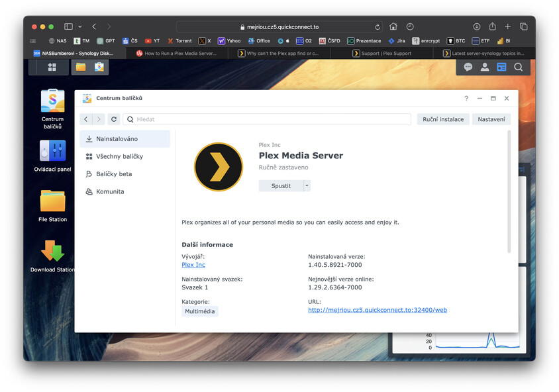Click the Spustit button
The height and width of the screenshot is (392, 559).
281,185
